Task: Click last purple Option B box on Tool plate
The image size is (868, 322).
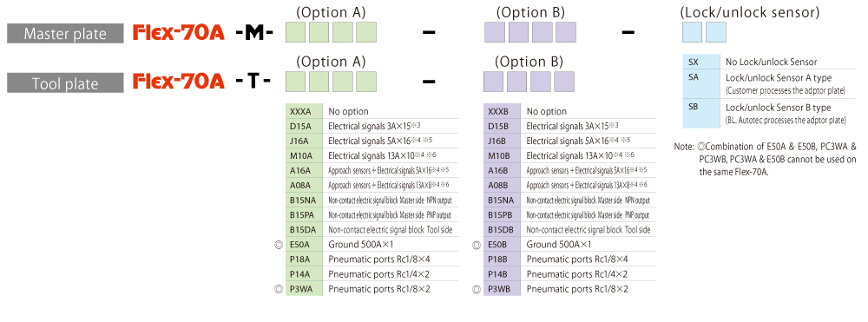Action: tap(564, 82)
